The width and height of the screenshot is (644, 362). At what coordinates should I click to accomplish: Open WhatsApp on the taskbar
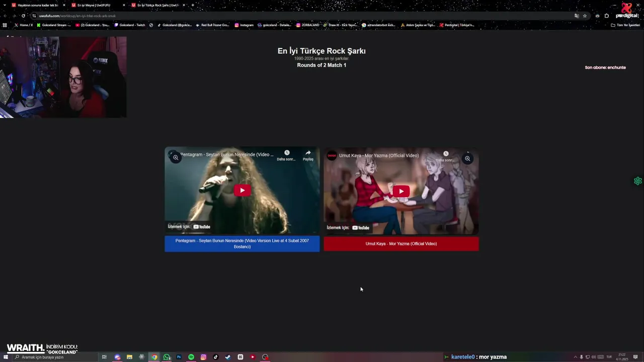pyautogui.click(x=167, y=357)
